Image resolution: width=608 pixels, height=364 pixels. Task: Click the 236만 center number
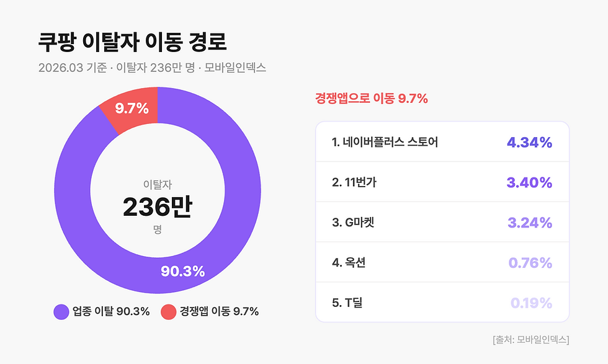(x=157, y=207)
